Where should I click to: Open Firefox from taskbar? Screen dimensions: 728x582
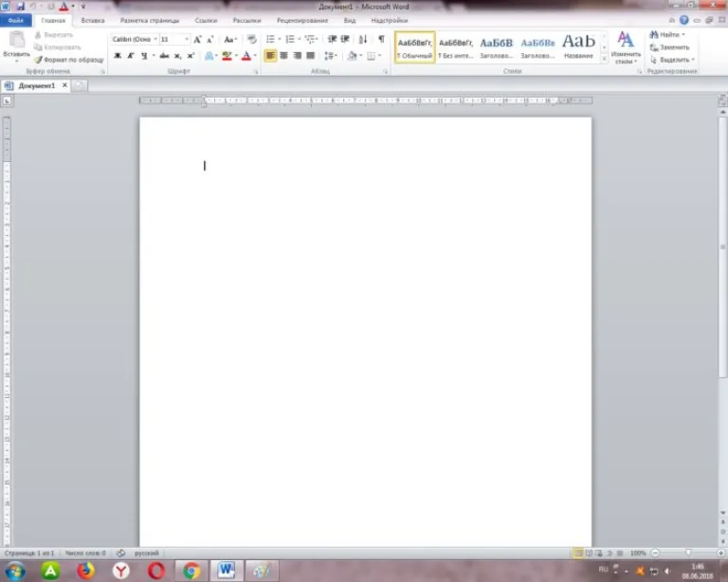(85, 571)
